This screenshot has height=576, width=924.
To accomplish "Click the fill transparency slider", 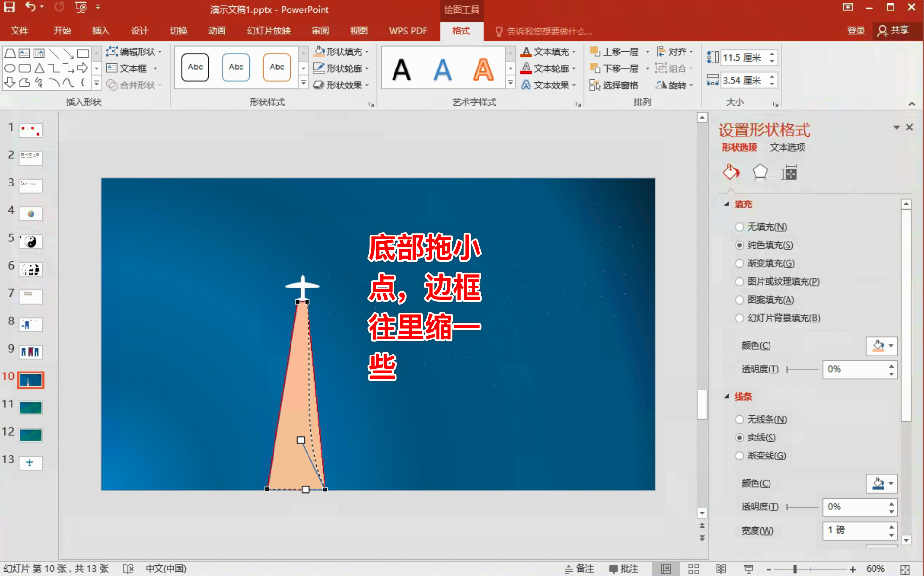I will (x=802, y=370).
